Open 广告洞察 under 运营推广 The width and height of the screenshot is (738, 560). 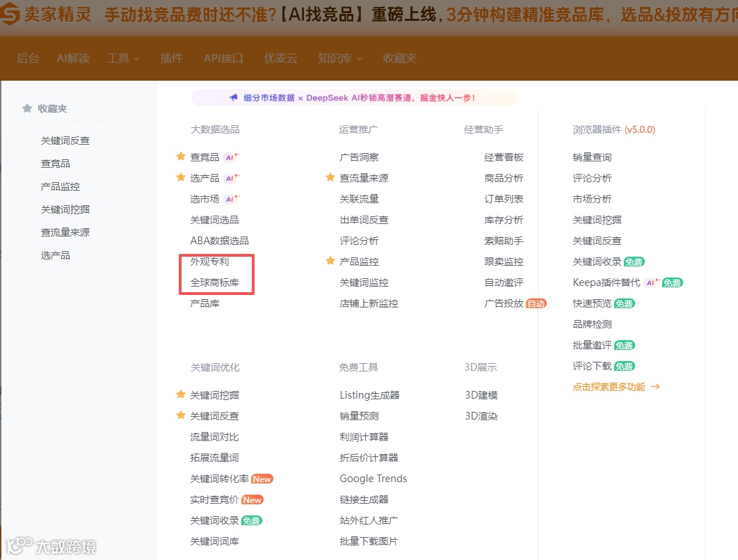coord(359,157)
